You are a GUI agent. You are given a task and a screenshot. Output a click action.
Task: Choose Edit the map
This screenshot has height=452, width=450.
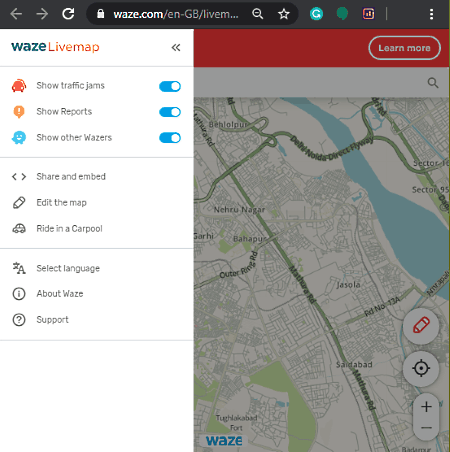(62, 203)
